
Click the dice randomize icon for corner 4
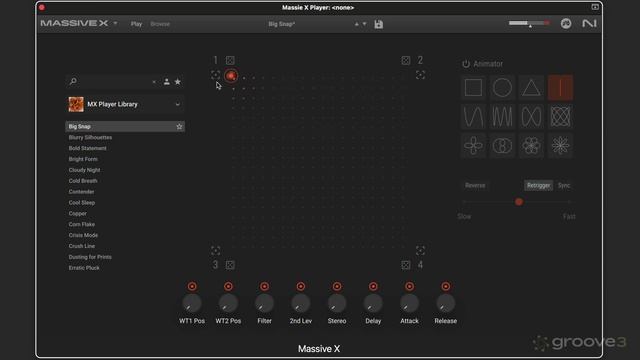tap(406, 265)
